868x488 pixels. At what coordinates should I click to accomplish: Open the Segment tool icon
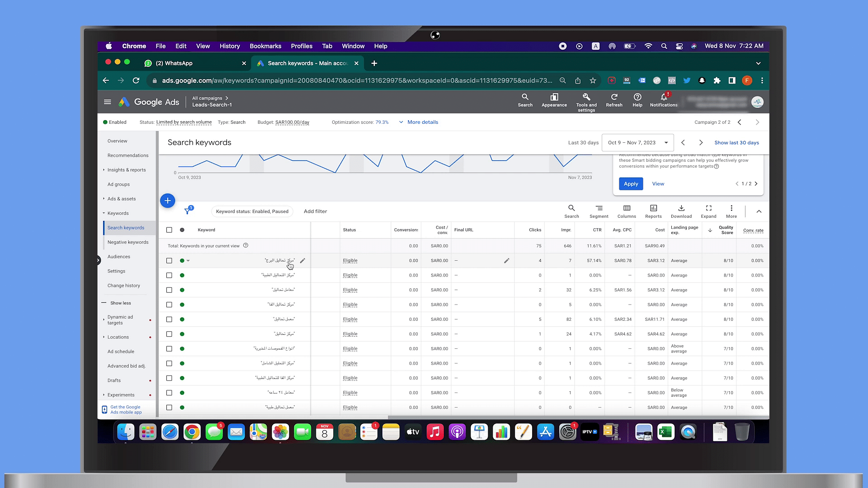point(599,211)
